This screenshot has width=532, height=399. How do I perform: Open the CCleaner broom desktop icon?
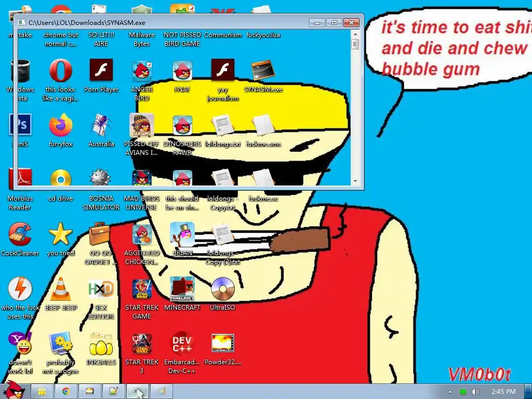point(20,234)
